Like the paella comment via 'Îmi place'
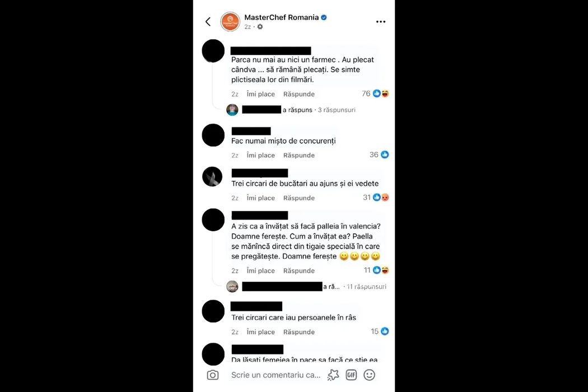The image size is (588, 392). click(x=260, y=271)
